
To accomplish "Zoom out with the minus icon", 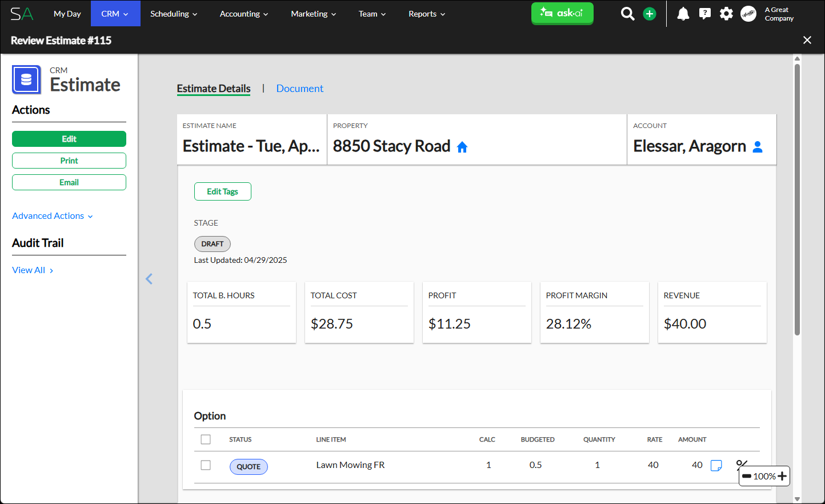I will pos(747,476).
